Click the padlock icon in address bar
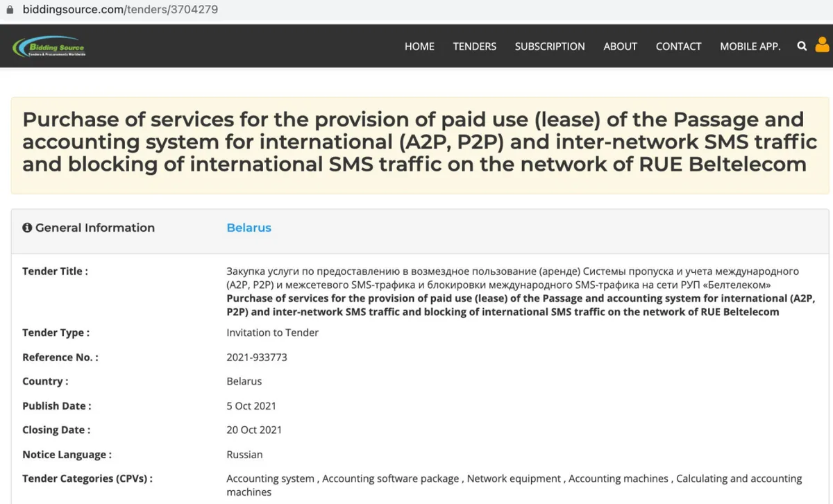The image size is (833, 504). [10, 10]
